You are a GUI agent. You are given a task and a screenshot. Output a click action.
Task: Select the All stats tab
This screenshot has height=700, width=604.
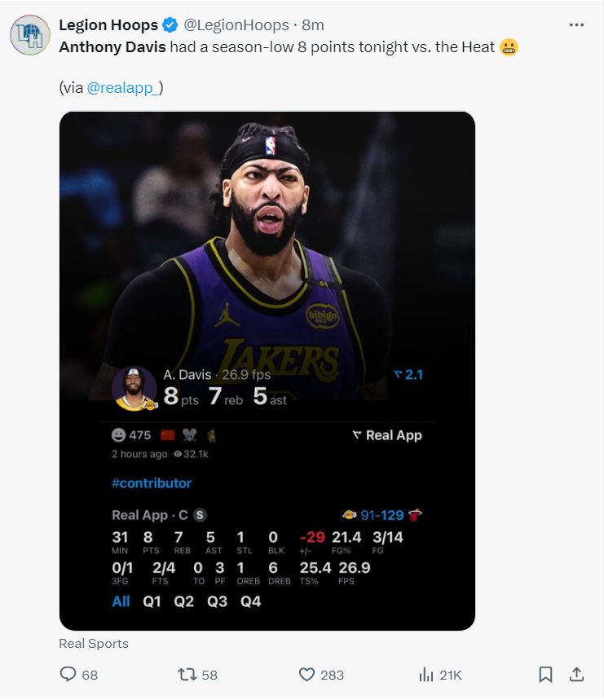coord(121,601)
